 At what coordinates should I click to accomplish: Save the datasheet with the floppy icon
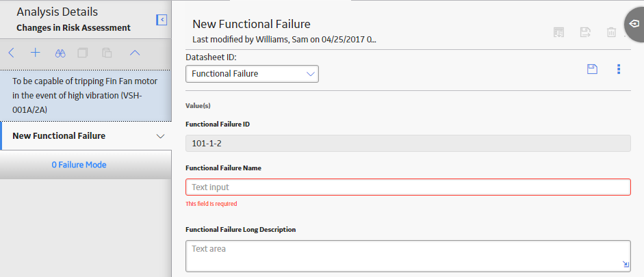pos(592,69)
